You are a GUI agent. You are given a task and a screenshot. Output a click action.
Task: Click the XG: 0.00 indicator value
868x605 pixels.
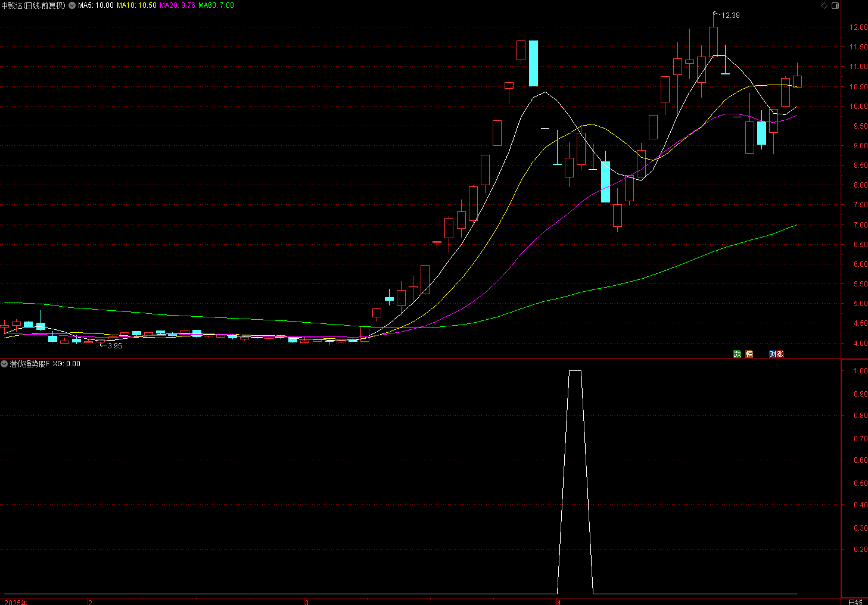pyautogui.click(x=67, y=364)
